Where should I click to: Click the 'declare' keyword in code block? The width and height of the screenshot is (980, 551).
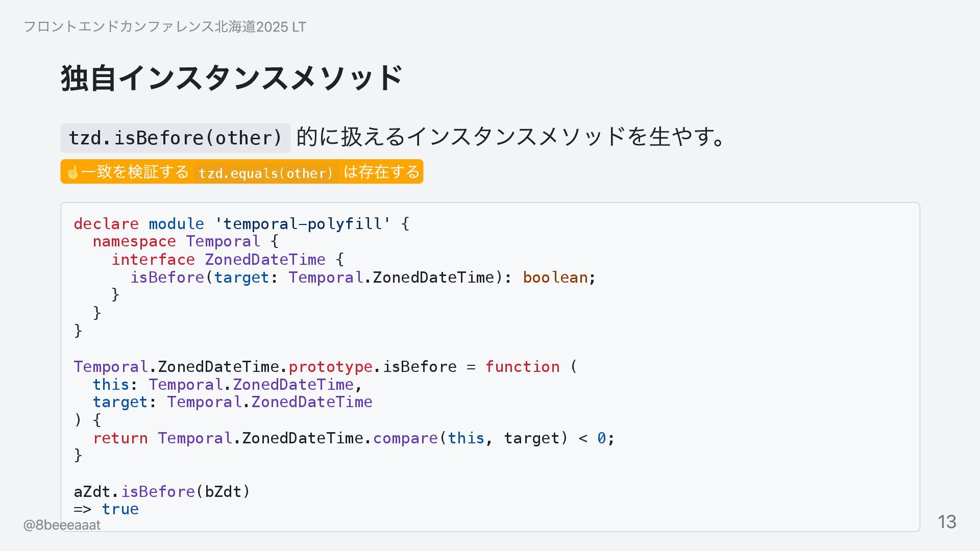click(106, 223)
